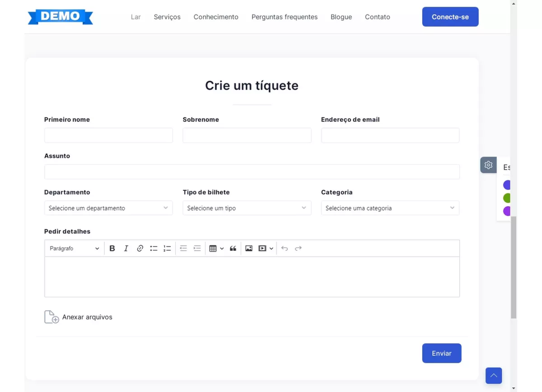Submit the ticket with Enviar
Viewport: 542px width, 392px height.
[442, 353]
